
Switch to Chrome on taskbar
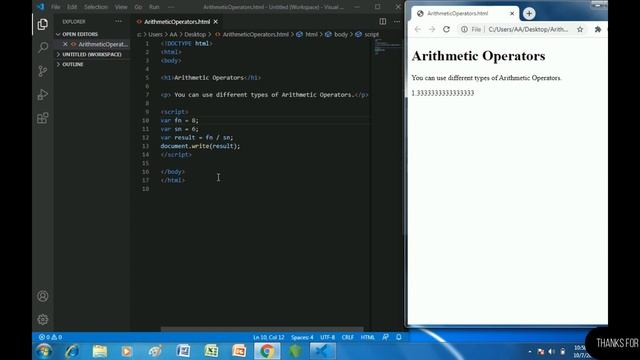[x=267, y=351]
